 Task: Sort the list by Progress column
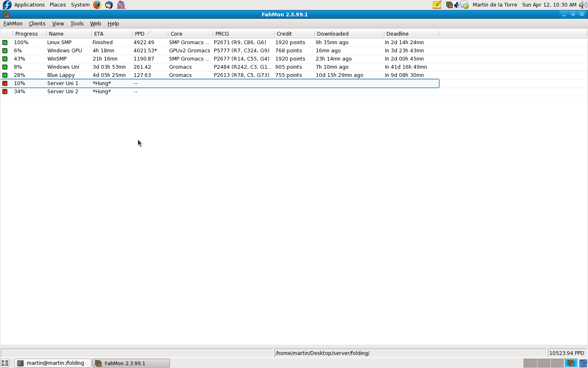(x=27, y=34)
